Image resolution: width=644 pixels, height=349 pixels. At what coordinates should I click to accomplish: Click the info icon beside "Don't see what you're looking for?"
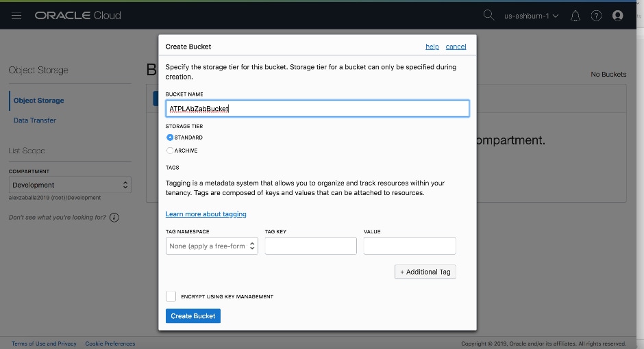114,218
